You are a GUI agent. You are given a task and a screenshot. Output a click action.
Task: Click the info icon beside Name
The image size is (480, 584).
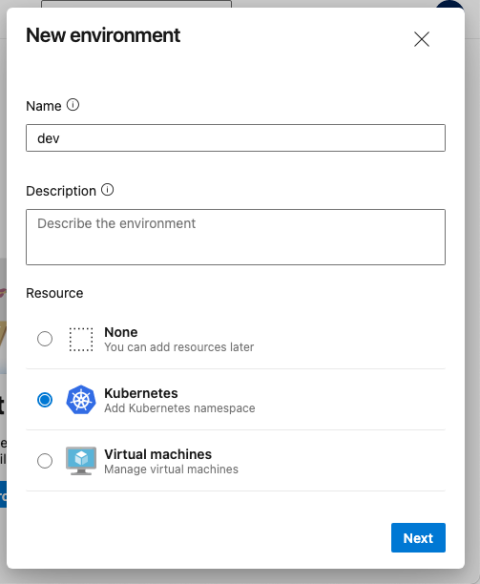click(x=73, y=105)
